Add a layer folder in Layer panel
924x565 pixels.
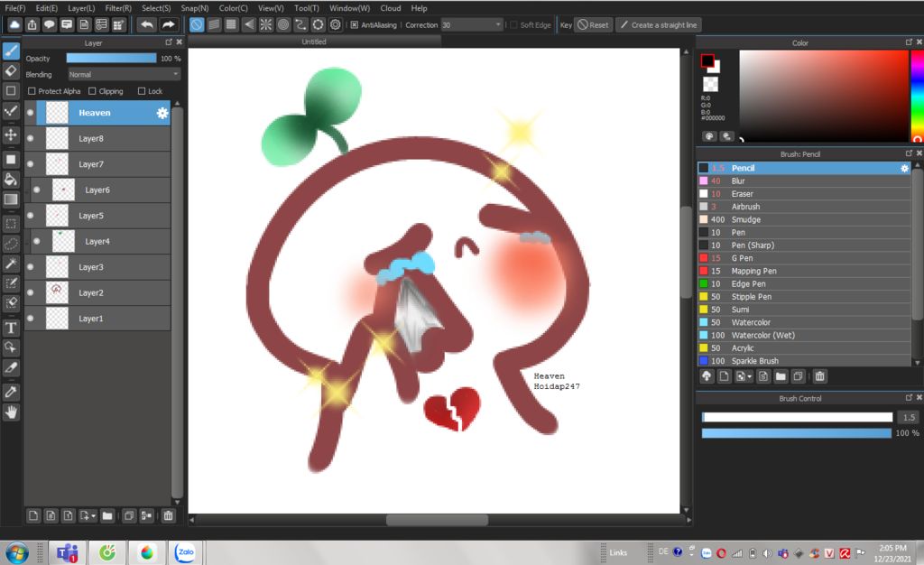[x=107, y=516]
